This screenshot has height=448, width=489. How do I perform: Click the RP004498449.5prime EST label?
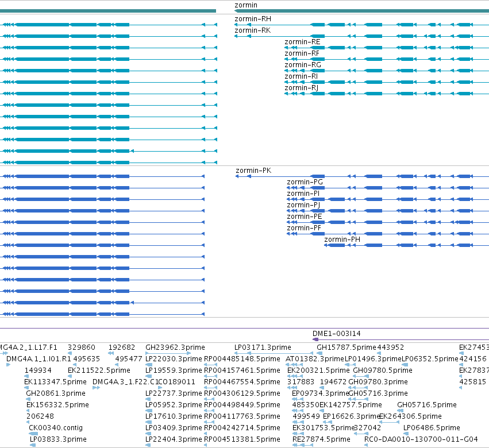242,405
